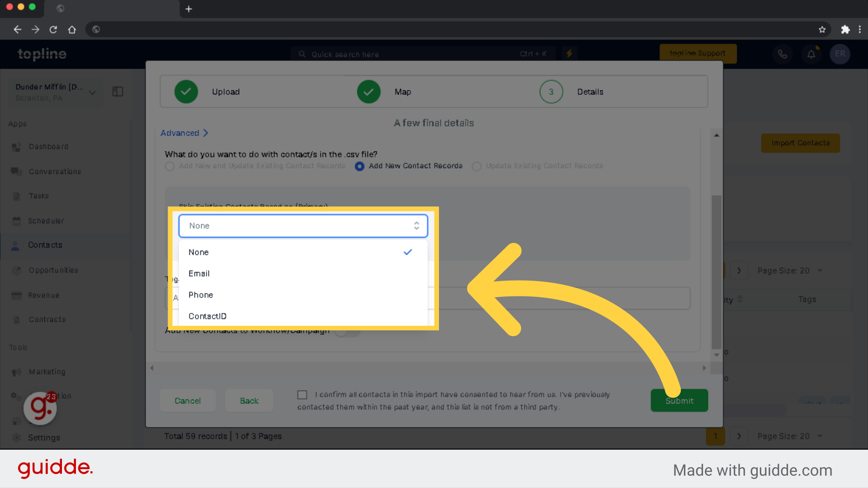
Task: Toggle the consent confirmation checkbox
Action: point(303,394)
